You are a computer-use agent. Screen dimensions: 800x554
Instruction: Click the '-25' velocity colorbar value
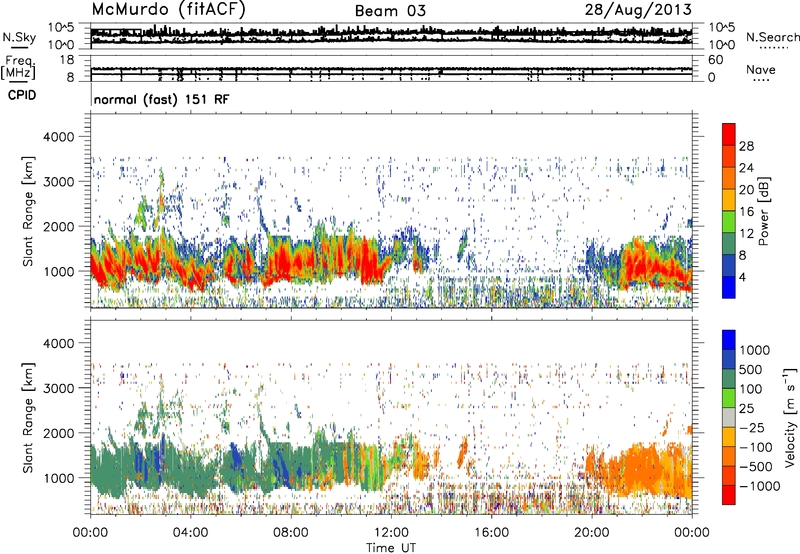(752, 427)
